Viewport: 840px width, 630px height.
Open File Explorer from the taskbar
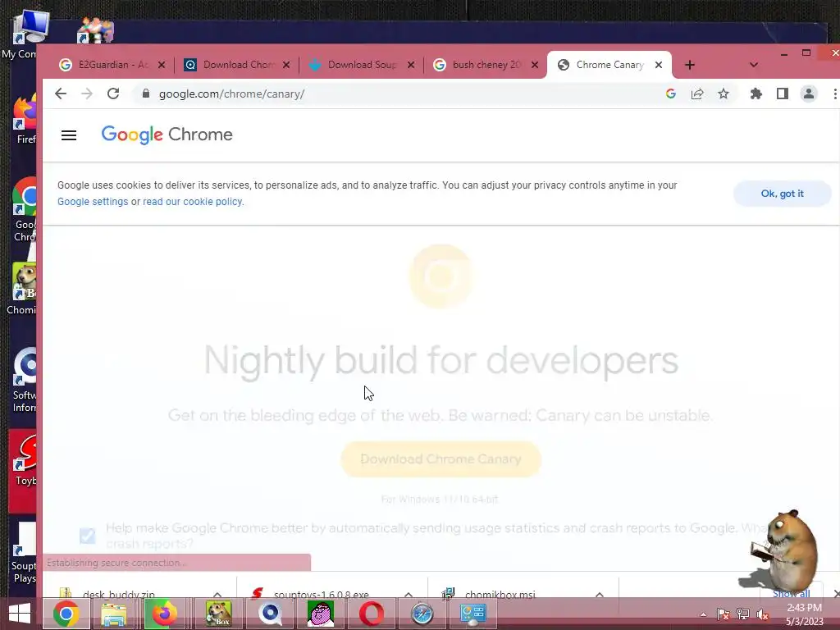[114, 614]
